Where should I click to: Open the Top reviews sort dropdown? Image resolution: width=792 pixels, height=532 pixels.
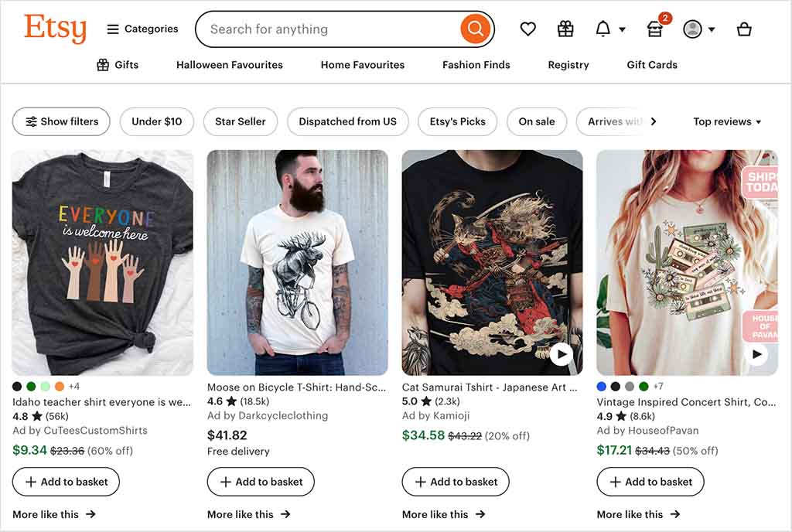727,121
